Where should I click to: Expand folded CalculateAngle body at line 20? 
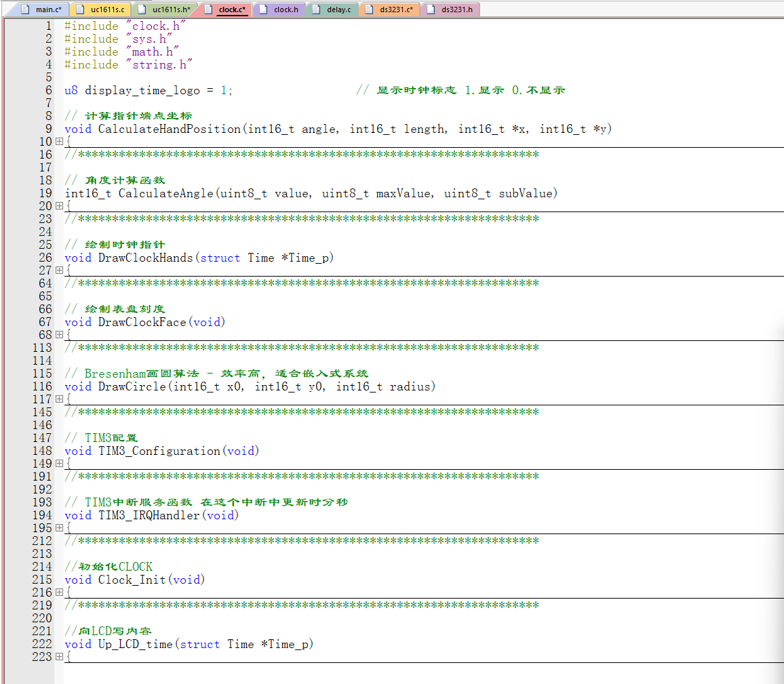[59, 206]
